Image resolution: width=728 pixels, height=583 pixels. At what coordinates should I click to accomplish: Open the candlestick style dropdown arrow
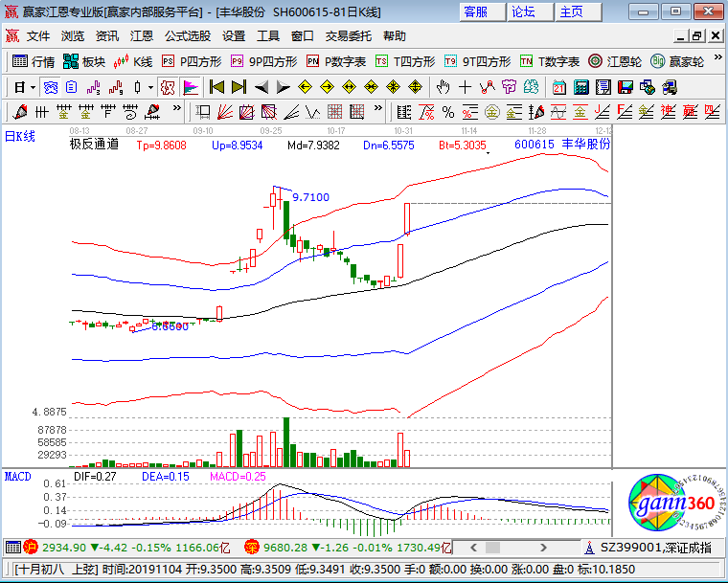point(150,87)
